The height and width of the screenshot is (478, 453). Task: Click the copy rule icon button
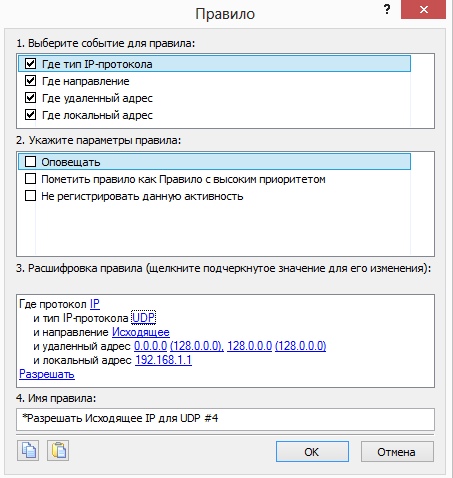(x=28, y=451)
